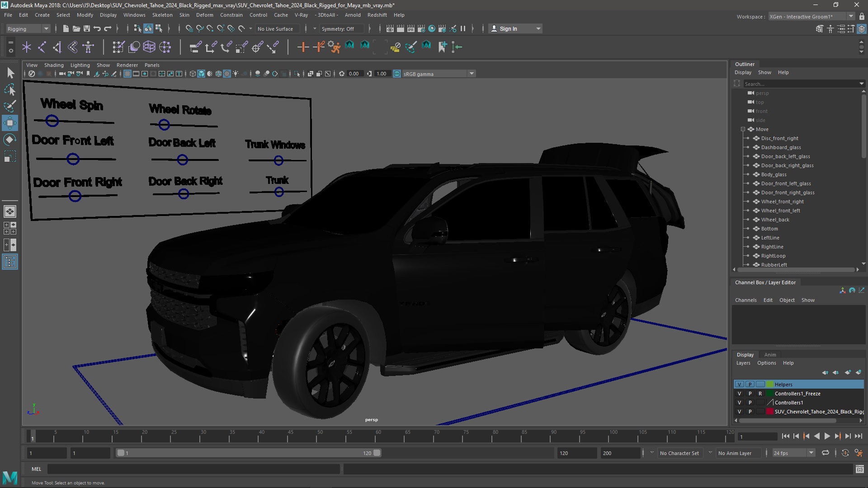868x488 pixels.
Task: Activate the Lasso select tool
Action: pyautogui.click(x=10, y=90)
